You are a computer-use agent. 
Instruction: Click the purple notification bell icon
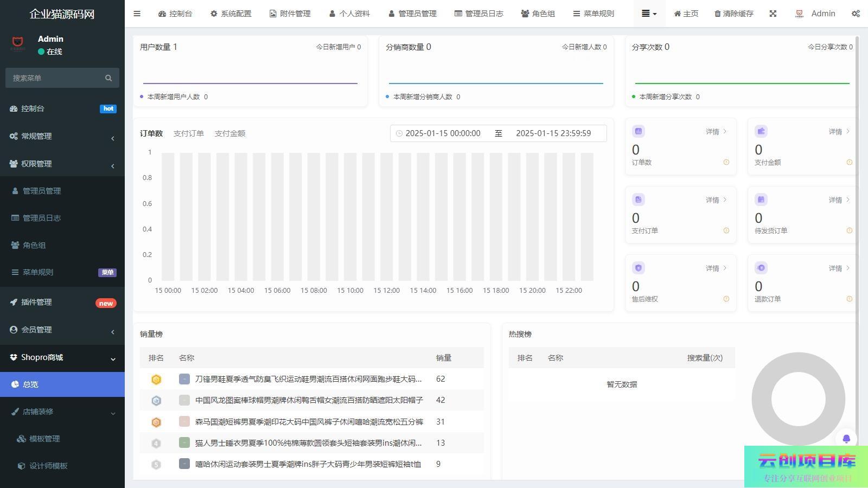[x=846, y=439]
